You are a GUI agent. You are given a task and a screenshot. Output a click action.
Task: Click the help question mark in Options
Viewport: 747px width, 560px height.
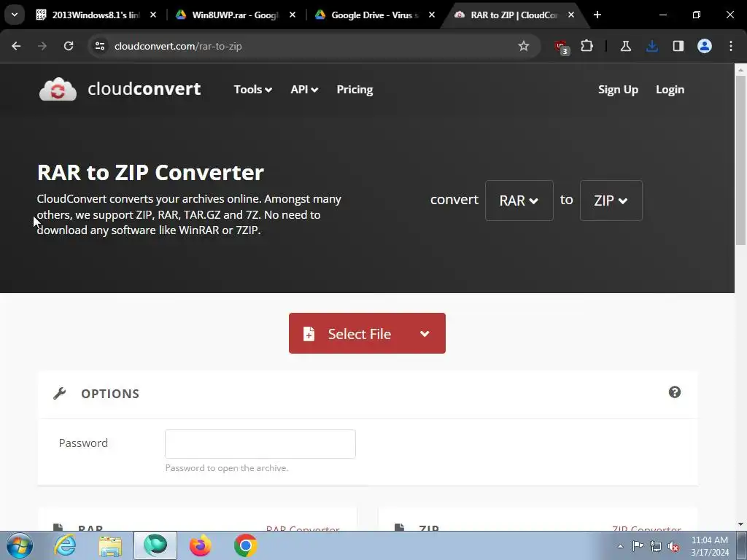pos(675,392)
